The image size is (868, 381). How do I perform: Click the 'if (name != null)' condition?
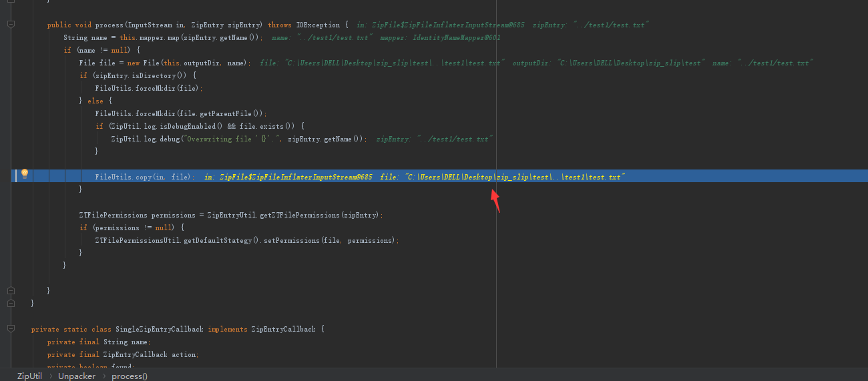(x=101, y=51)
